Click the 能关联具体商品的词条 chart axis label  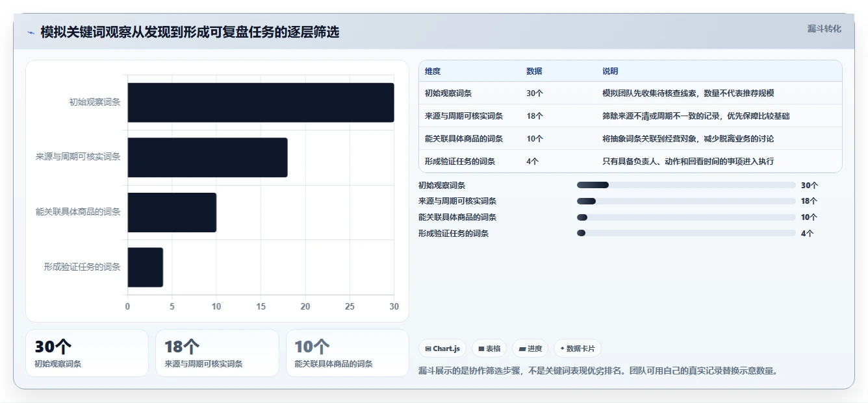[x=78, y=212]
